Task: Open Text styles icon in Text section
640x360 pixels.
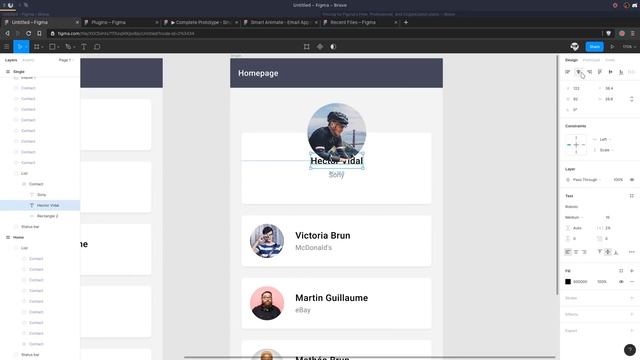Action: click(631, 196)
